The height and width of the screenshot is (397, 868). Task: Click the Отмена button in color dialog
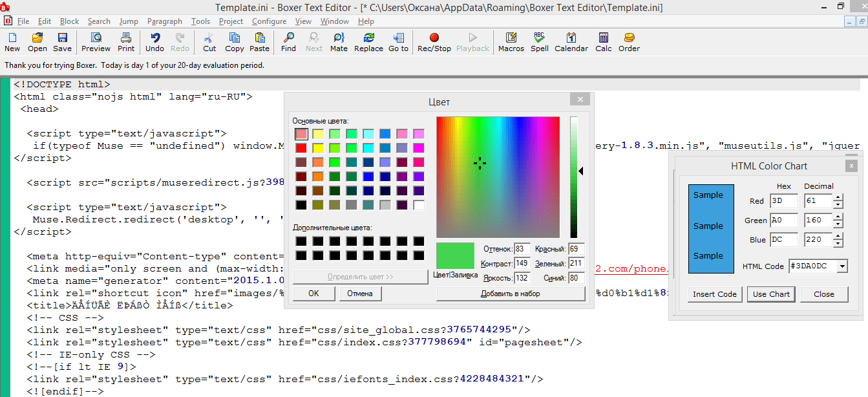click(359, 294)
